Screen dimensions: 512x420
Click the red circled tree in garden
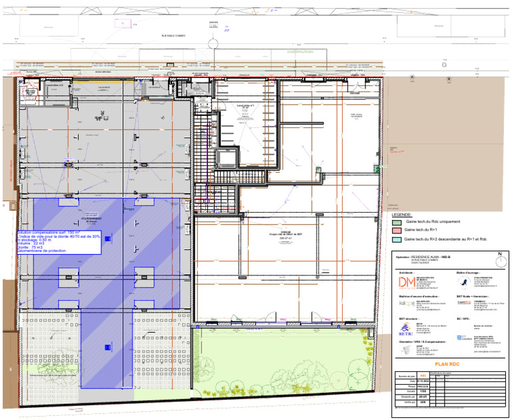(340, 381)
